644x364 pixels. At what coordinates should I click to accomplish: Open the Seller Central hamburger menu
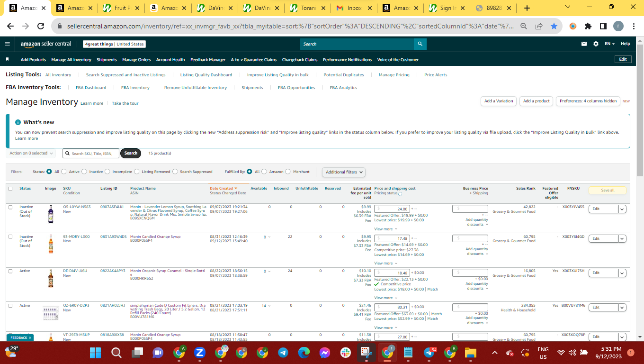[7, 44]
